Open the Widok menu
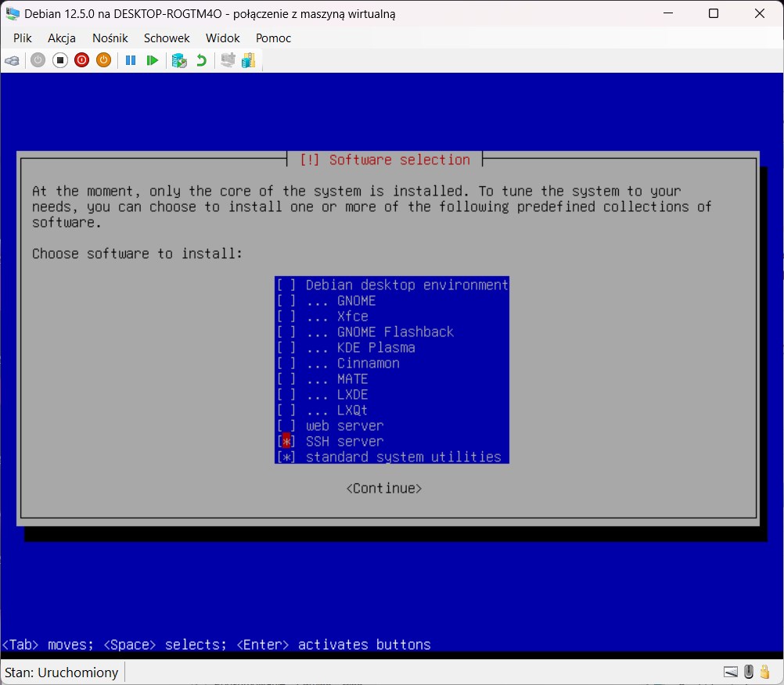The width and height of the screenshot is (784, 685). 222,38
